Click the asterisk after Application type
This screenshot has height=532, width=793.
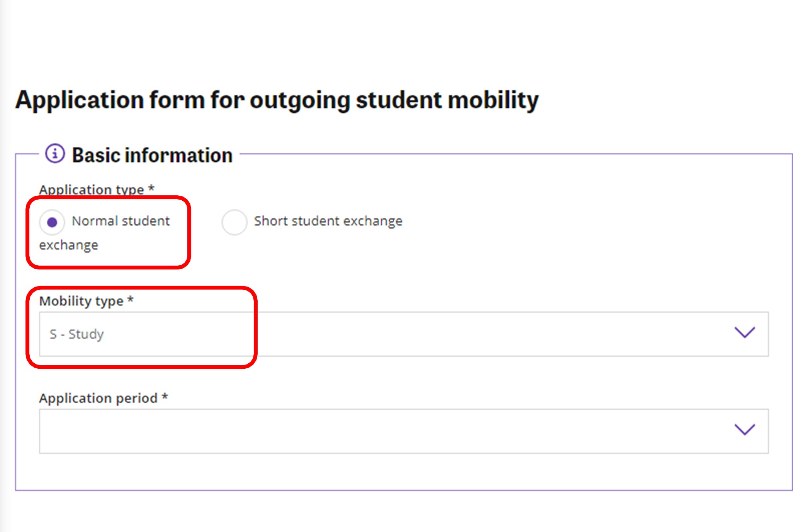point(151,188)
